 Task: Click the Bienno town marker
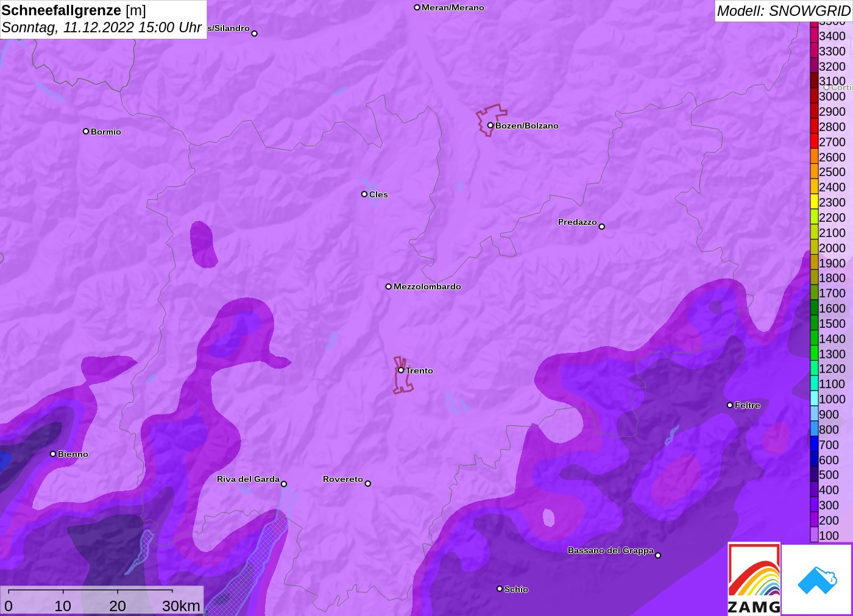click(x=53, y=454)
